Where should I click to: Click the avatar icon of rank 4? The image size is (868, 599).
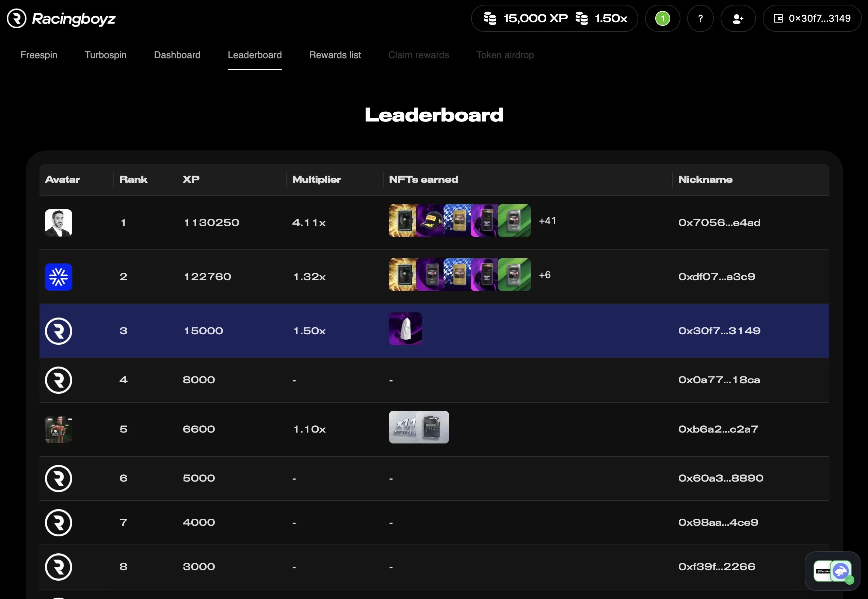tap(59, 380)
